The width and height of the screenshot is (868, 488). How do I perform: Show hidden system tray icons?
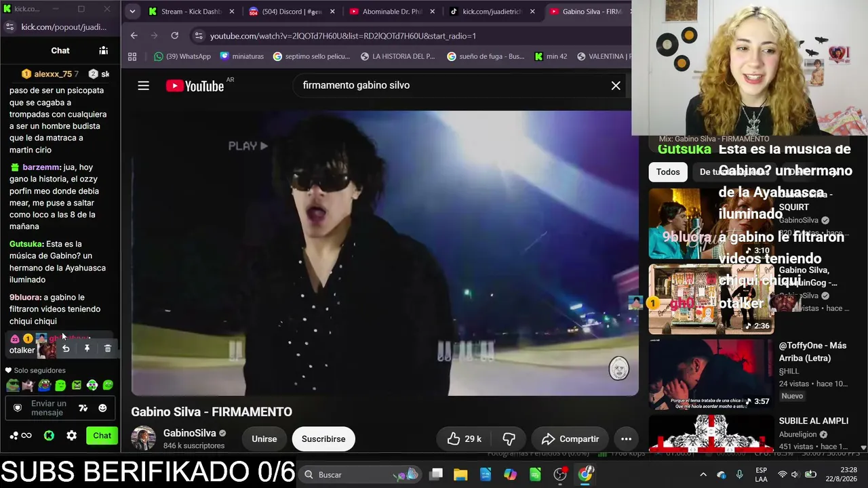(x=703, y=474)
